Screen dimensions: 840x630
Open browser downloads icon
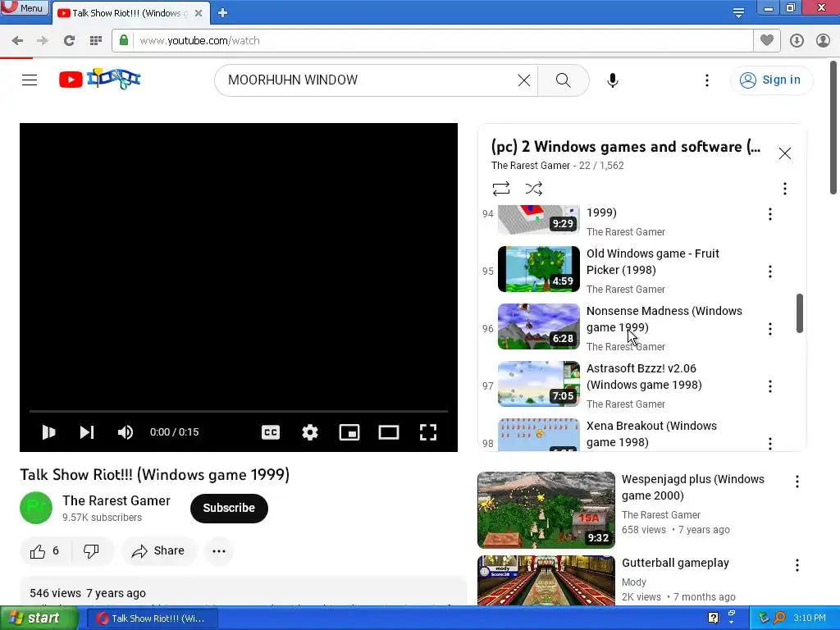click(x=797, y=41)
